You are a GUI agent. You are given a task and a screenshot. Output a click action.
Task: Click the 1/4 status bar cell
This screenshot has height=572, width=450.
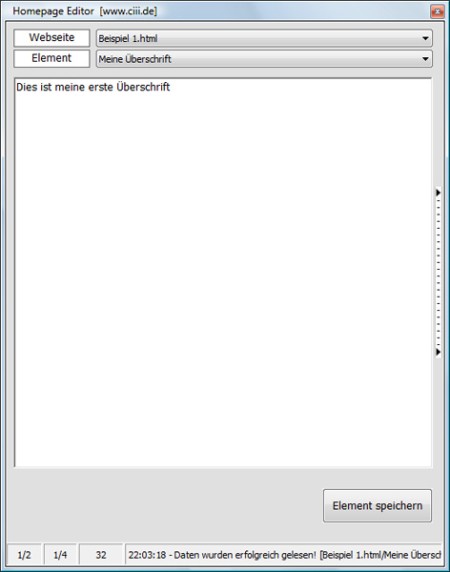[60, 555]
